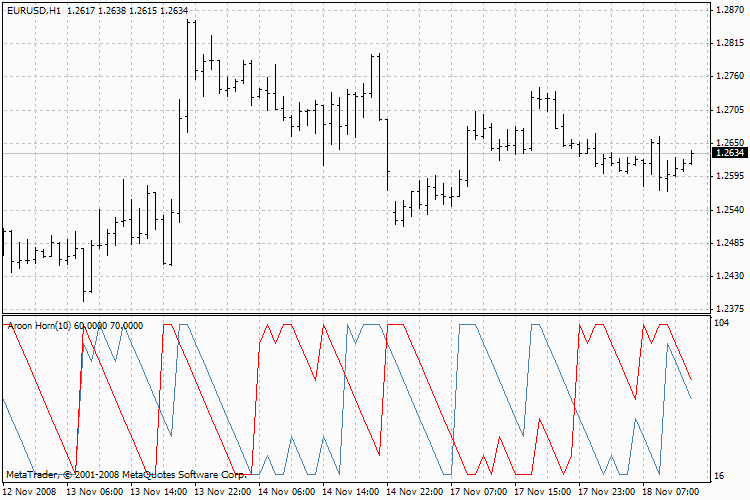
Task: Click the 104 indicator scale value
Action: [x=722, y=323]
